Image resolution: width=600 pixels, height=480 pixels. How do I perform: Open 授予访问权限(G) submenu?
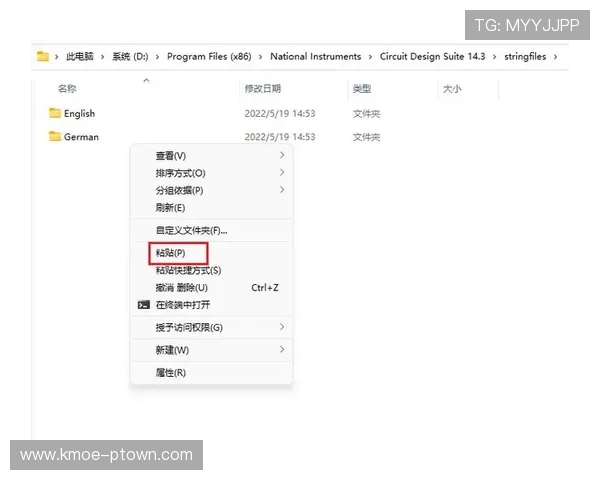(212, 327)
